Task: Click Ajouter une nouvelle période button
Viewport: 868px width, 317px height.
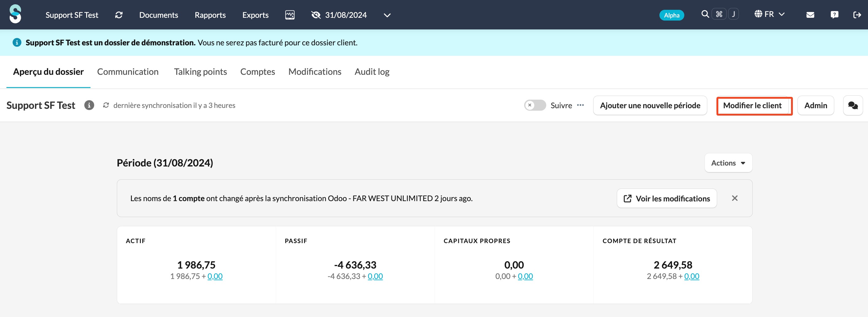Action: [x=650, y=105]
